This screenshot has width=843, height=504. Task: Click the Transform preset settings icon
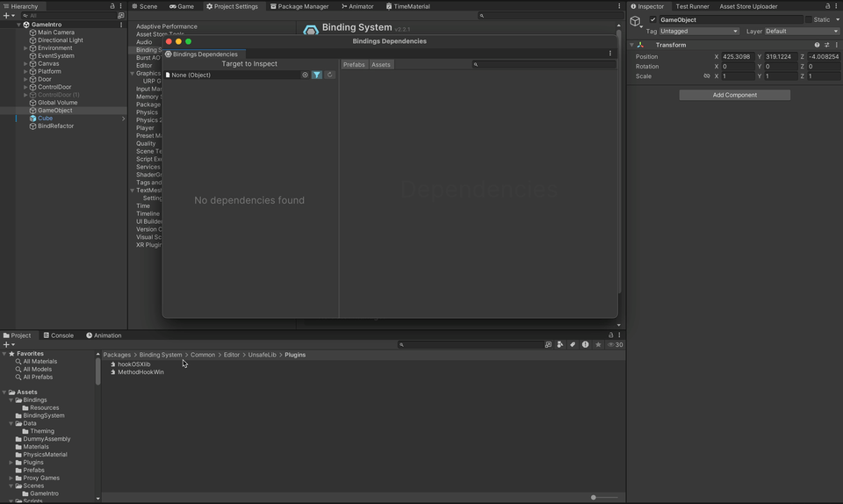pos(826,45)
